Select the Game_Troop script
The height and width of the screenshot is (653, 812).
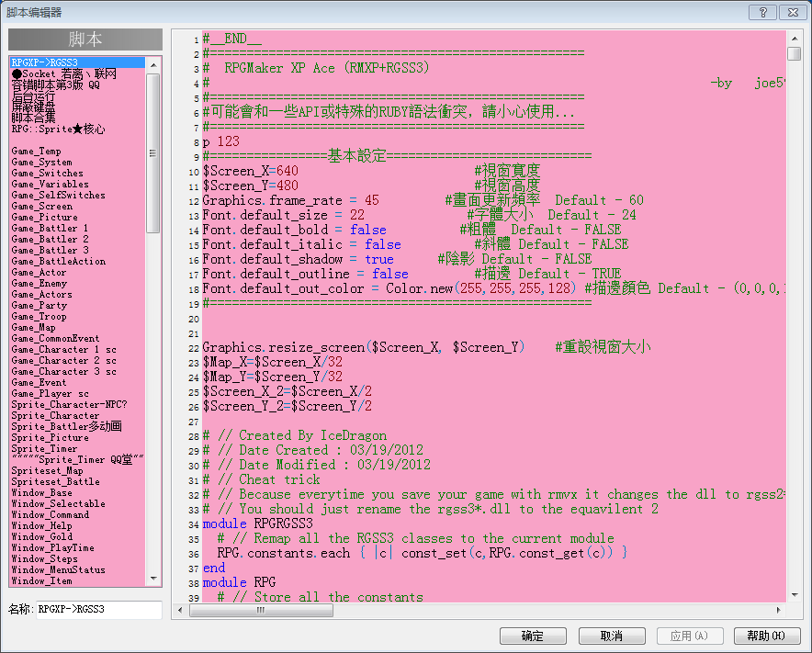78,317
